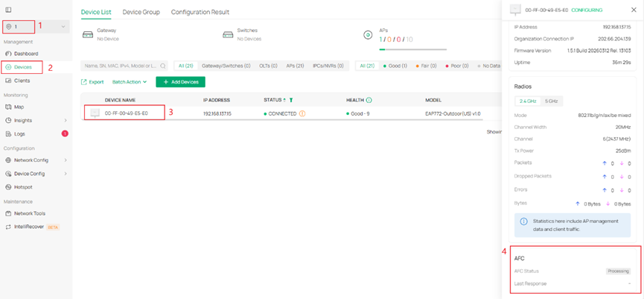The image size is (644, 299).
Task: Open the Map monitoring view
Action: [19, 107]
